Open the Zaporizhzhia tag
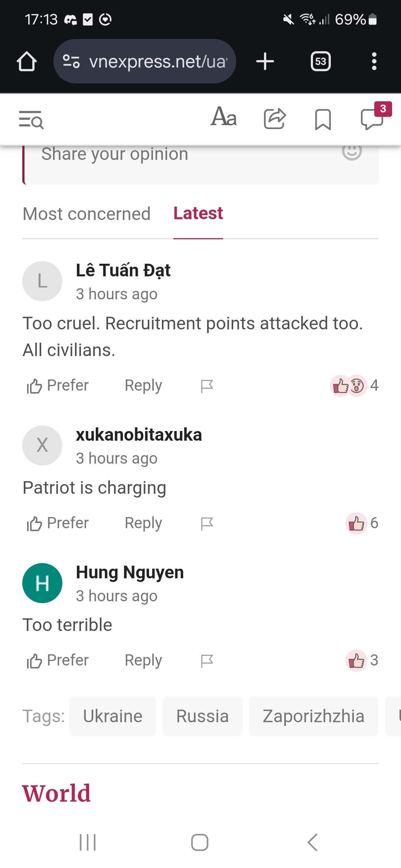 coord(313,716)
